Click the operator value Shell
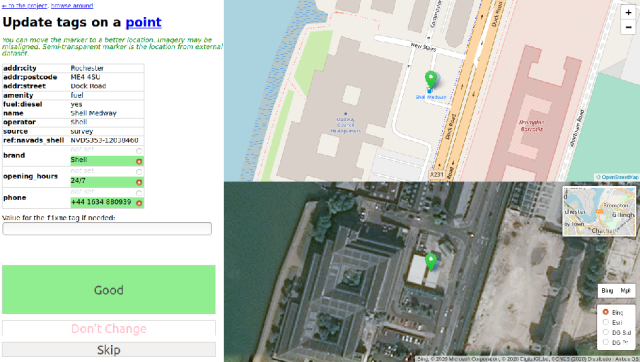Screen dimensions: 640x362 78,122
